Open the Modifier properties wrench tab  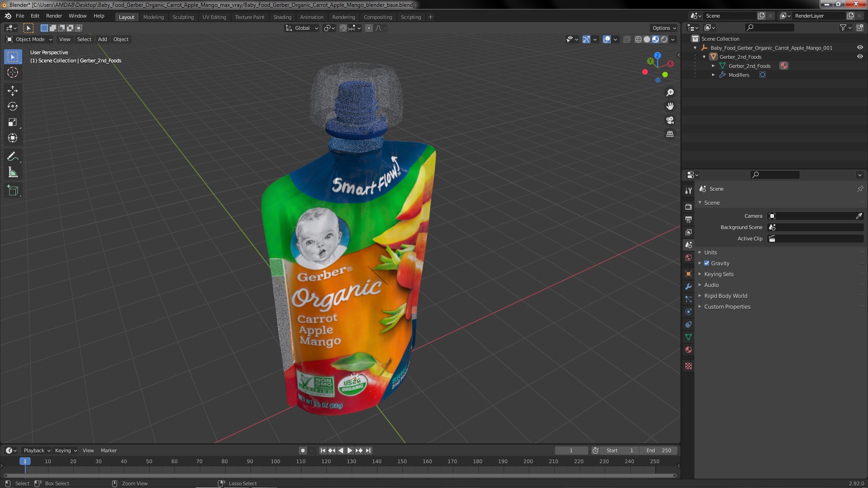point(689,286)
